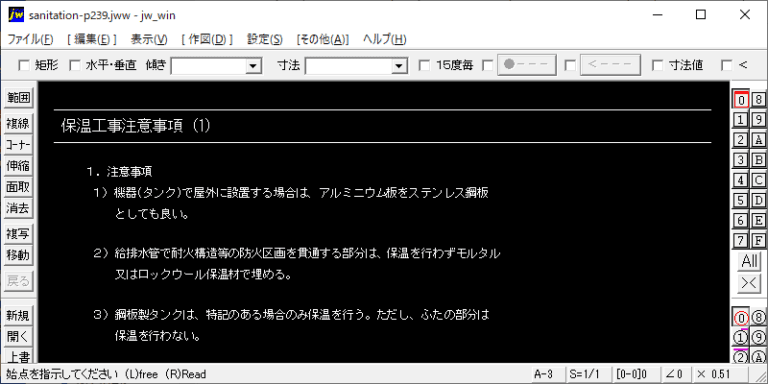Select layer 5 button
This screenshot has height=384, width=768.
point(741,200)
